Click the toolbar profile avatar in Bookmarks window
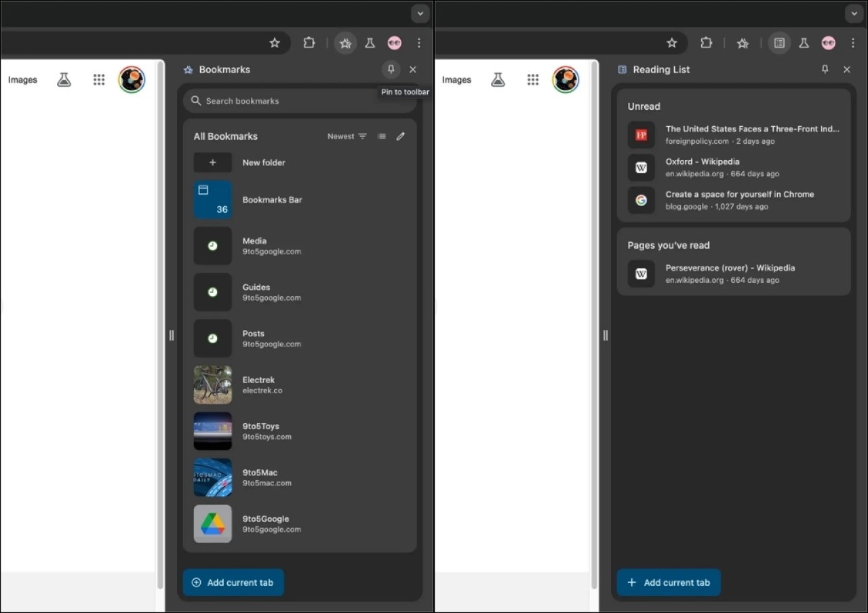Viewport: 868px width, 613px height. coord(395,43)
